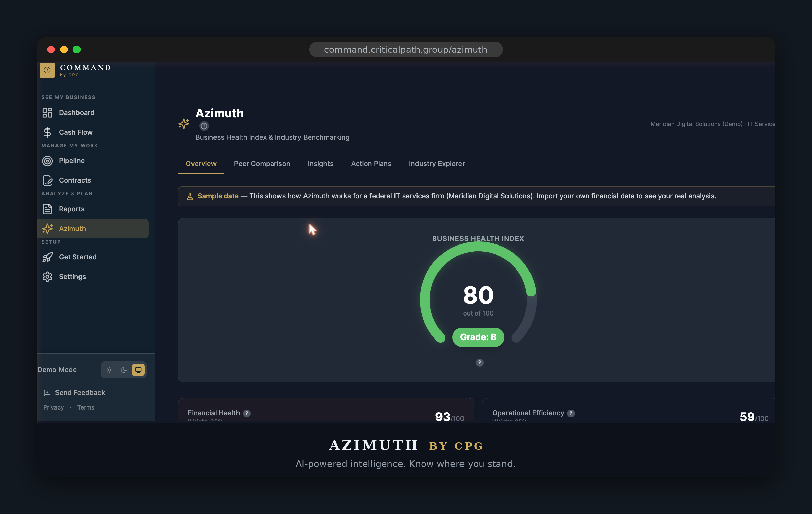
Task: Click the Send Feedback message icon
Action: tap(47, 393)
